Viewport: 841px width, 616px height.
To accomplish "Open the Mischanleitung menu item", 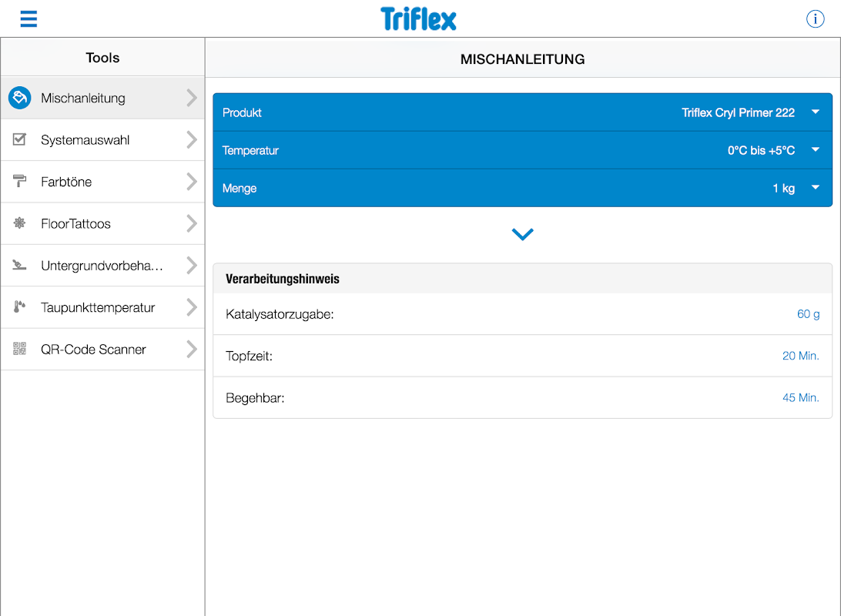I will pos(102,98).
